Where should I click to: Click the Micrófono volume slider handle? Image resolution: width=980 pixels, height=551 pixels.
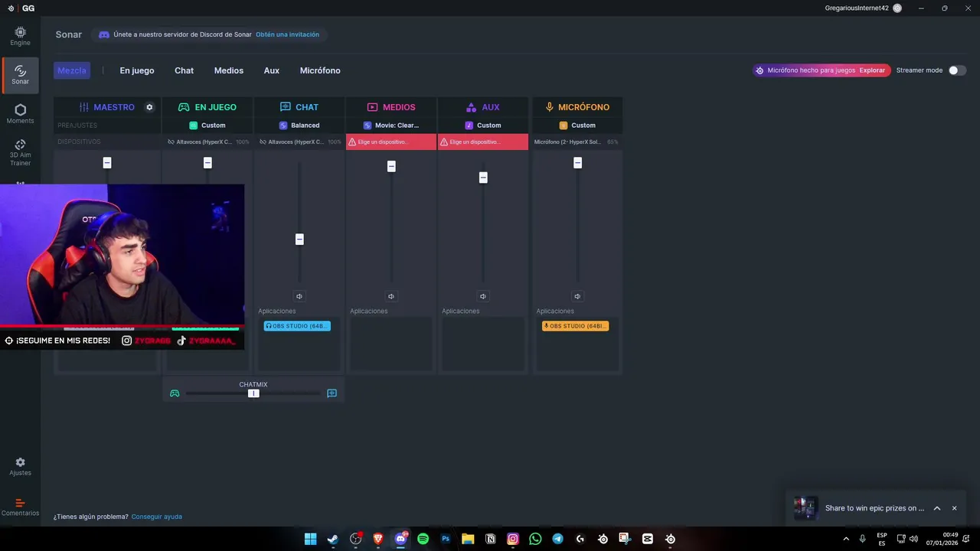pos(577,163)
